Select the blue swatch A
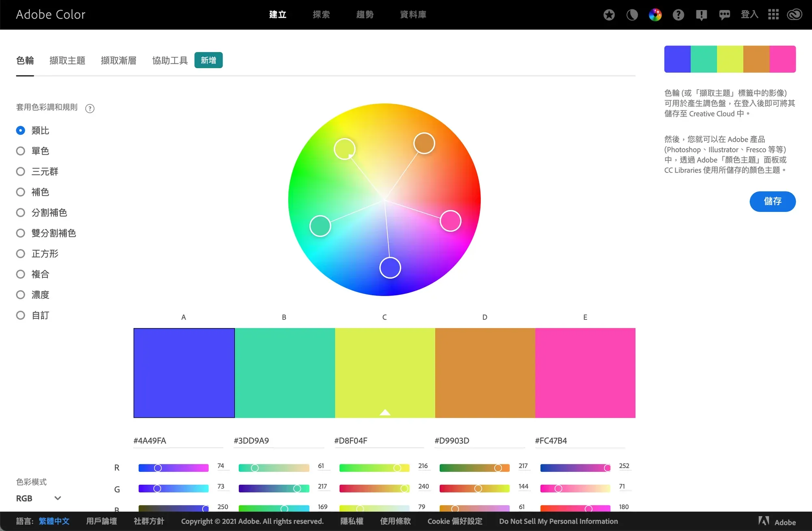The height and width of the screenshot is (531, 812). (184, 373)
